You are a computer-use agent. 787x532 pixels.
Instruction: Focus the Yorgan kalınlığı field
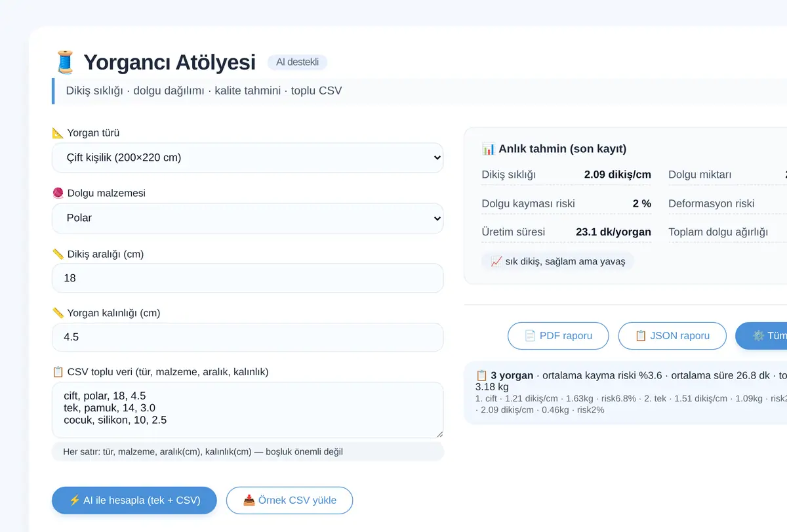pos(248,337)
